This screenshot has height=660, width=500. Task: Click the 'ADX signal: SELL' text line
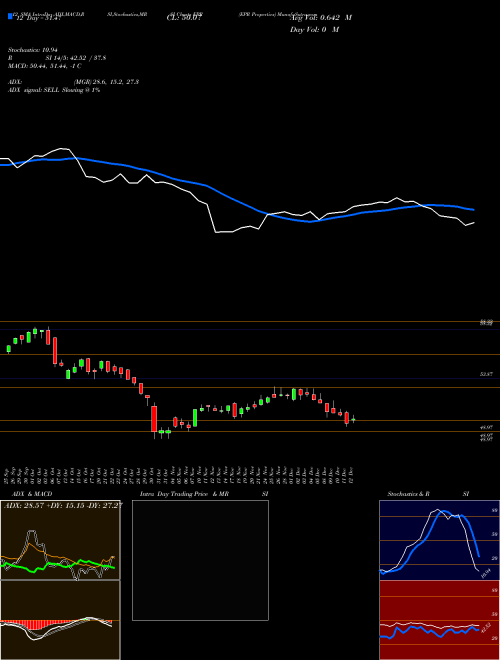pos(54,90)
